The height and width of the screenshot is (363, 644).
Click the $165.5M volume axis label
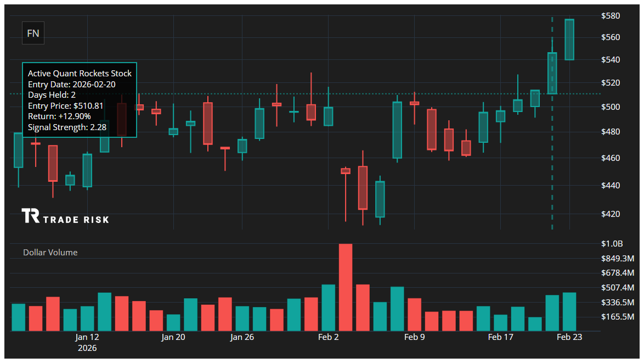[617, 316]
